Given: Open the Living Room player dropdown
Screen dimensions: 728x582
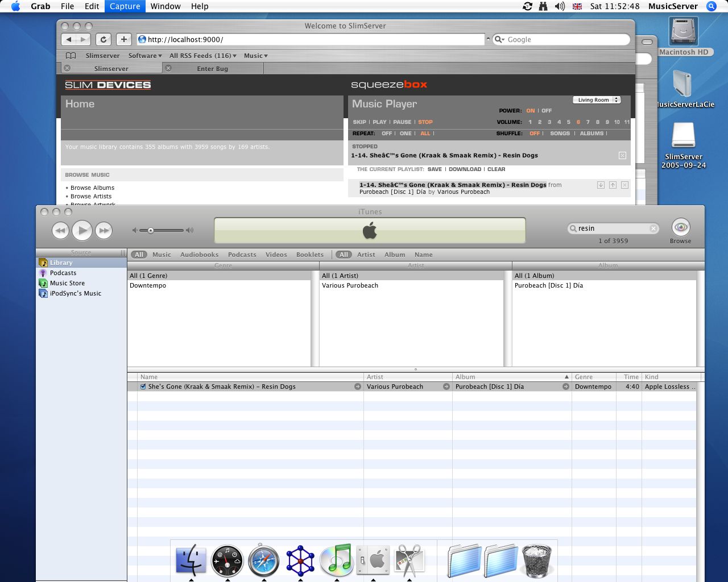Looking at the screenshot, I should tap(596, 100).
